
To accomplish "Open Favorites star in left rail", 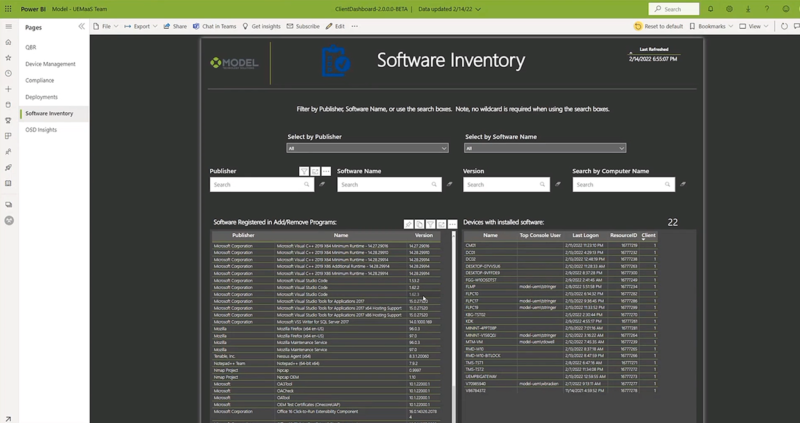I will 8,58.
